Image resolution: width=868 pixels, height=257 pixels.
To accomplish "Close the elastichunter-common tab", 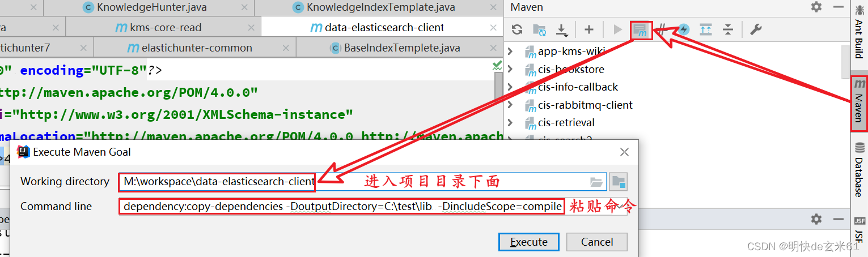I will tap(285, 48).
